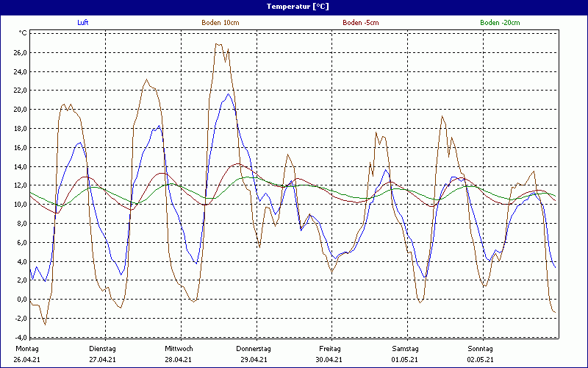The width and height of the screenshot is (588, 368).
Task: Click the Dienstag day label
Action: (102, 349)
